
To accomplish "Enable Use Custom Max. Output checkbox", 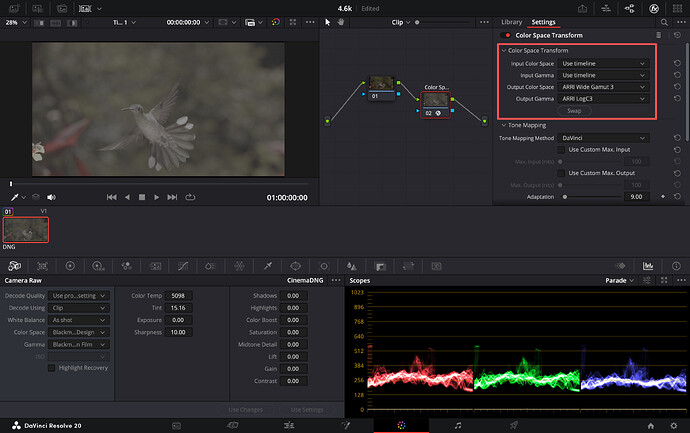I will pyautogui.click(x=561, y=173).
